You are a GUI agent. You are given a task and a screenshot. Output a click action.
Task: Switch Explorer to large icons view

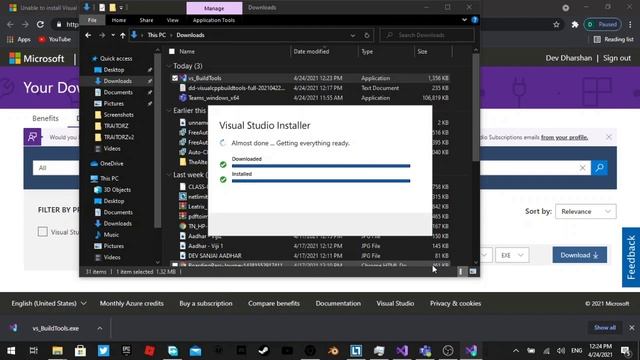pos(473,271)
